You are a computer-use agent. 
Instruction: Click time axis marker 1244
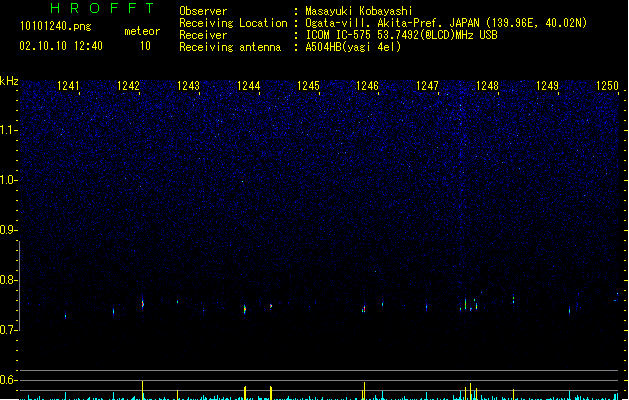(x=248, y=86)
